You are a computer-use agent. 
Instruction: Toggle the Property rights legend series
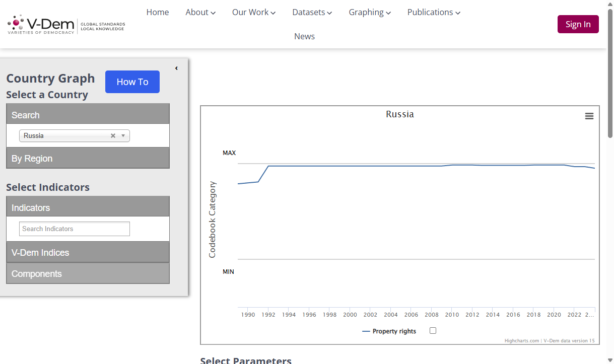[x=389, y=331]
